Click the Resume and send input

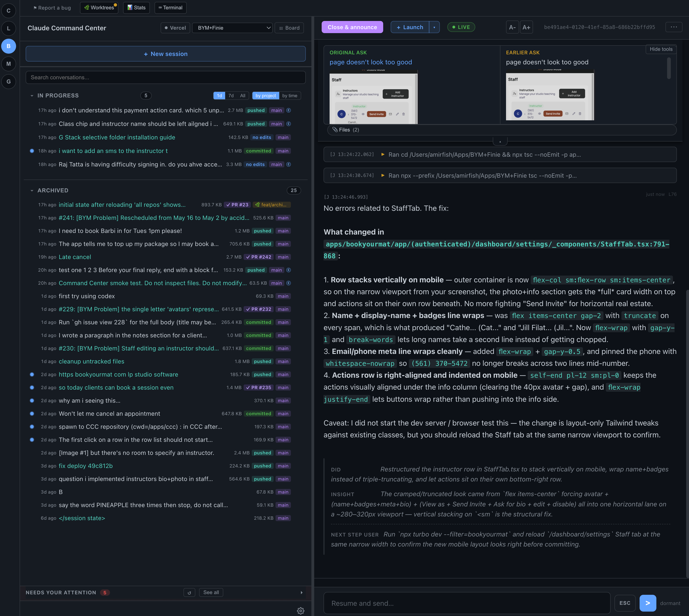(467, 603)
